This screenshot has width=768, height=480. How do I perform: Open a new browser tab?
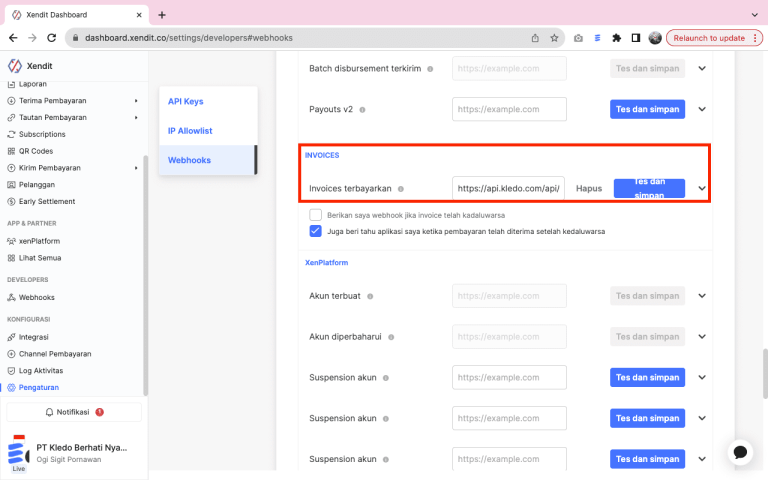click(162, 15)
